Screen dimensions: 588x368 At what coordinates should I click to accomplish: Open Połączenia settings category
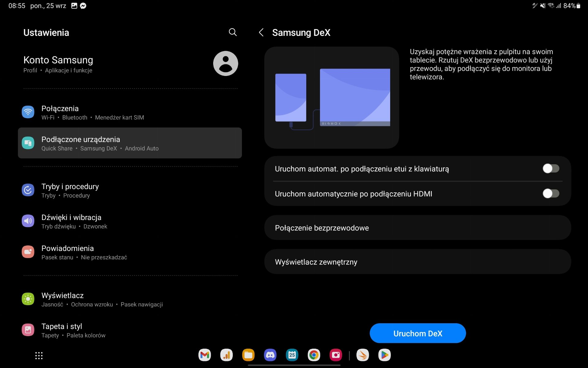tap(130, 112)
